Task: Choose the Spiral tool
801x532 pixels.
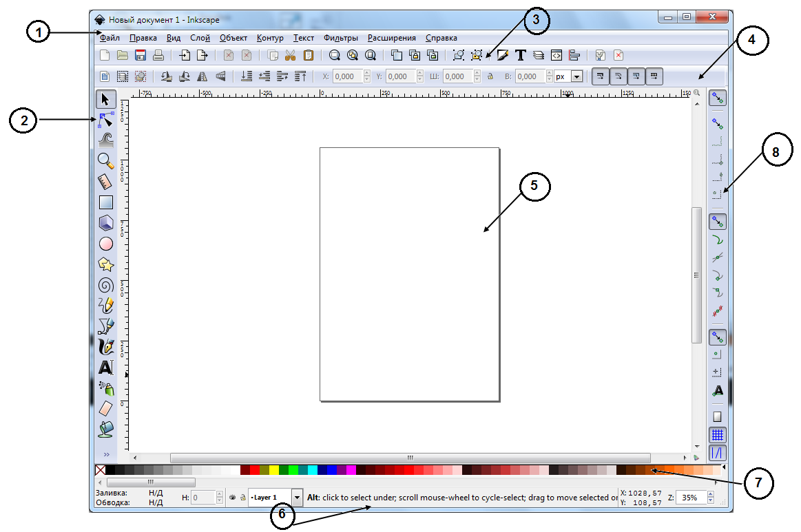Action: tap(105, 285)
